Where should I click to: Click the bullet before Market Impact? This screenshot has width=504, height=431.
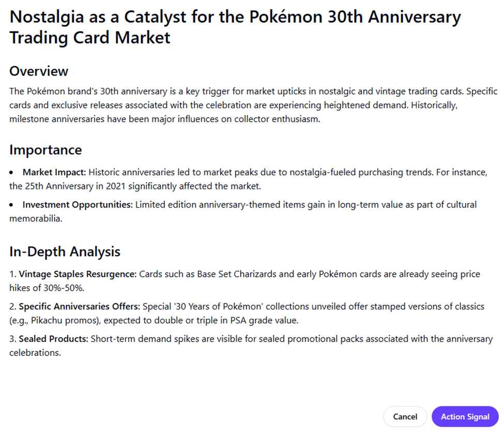[x=12, y=172]
